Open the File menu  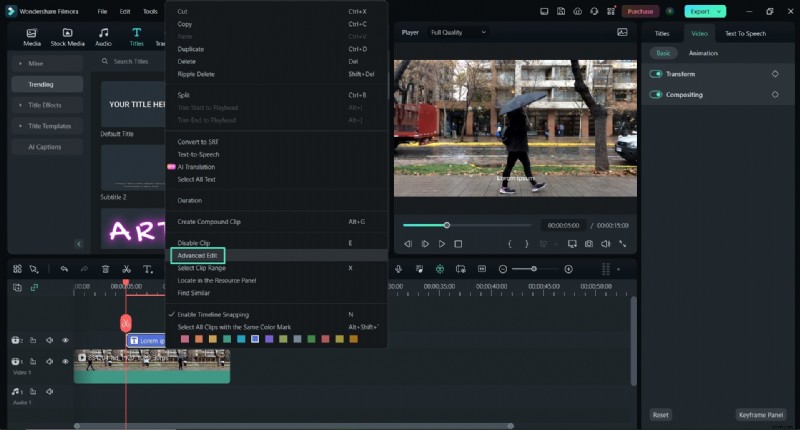pyautogui.click(x=103, y=11)
